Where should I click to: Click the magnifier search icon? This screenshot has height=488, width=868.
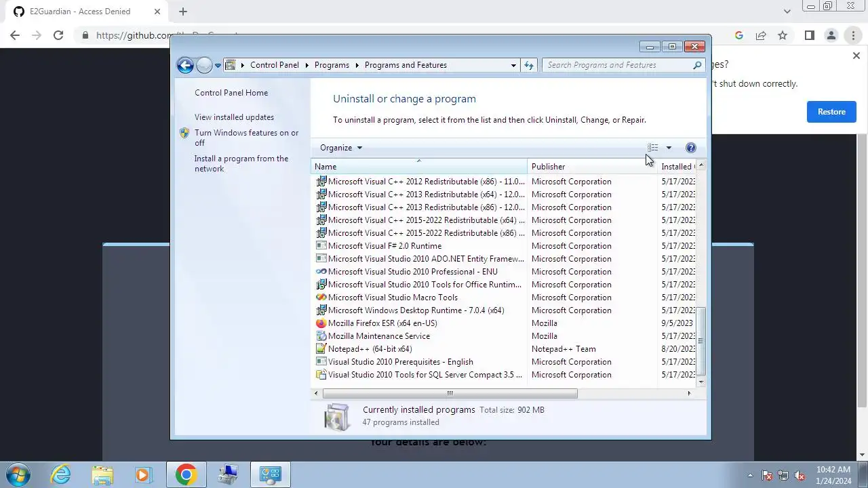697,65
